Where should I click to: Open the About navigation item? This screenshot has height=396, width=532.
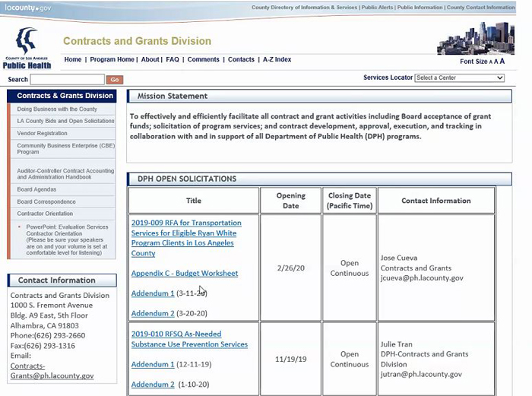pos(150,59)
